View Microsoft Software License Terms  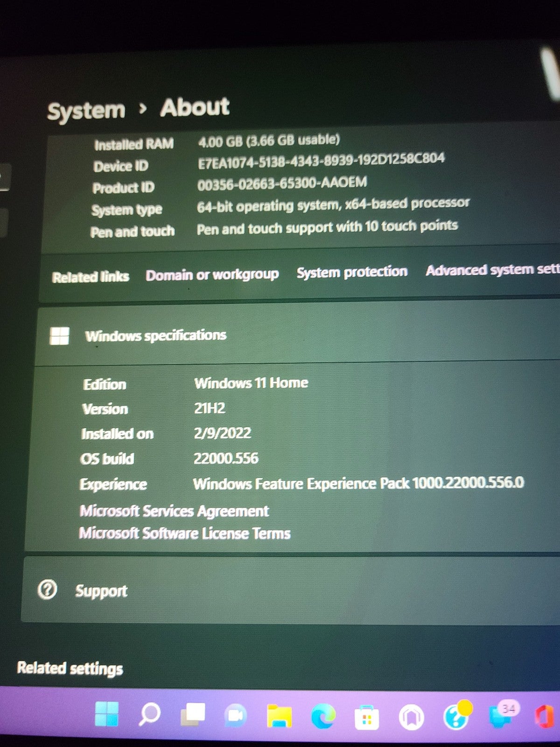tap(185, 533)
